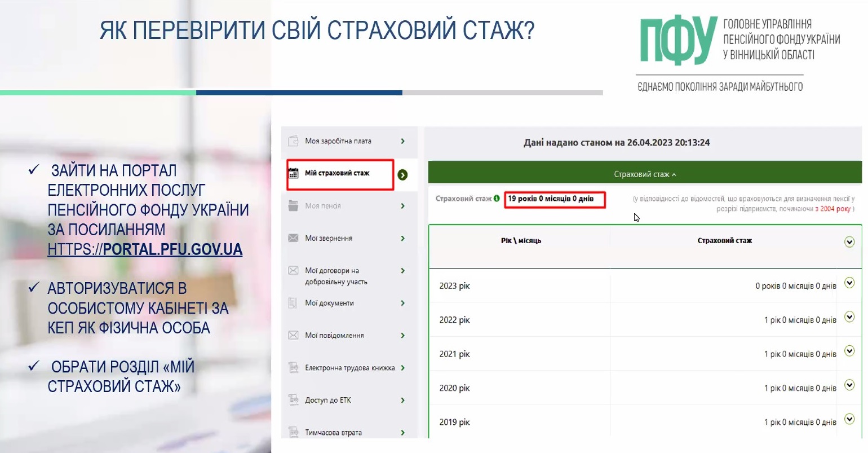Click the document icon next to Мої документи
Viewport: 868px width, 453px height.
293,303
